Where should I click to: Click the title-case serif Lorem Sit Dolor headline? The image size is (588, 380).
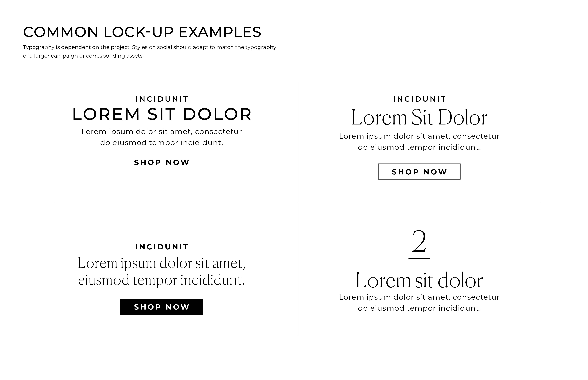[x=419, y=118]
